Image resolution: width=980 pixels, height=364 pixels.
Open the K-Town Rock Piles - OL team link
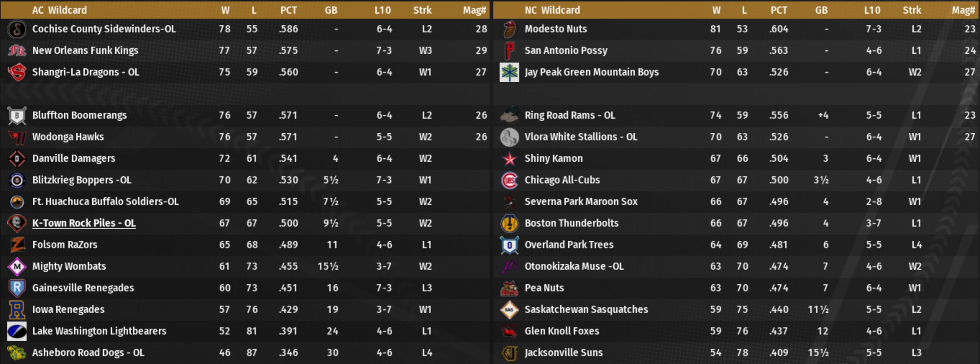click(84, 223)
